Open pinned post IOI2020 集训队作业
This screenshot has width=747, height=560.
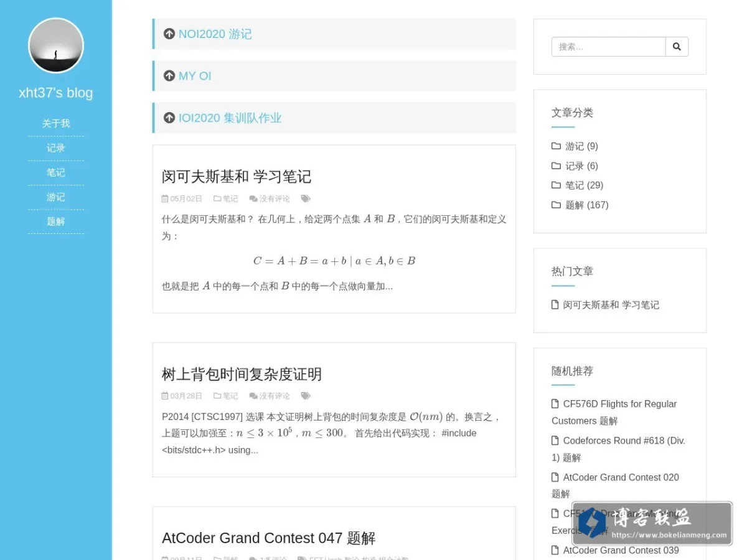(230, 118)
